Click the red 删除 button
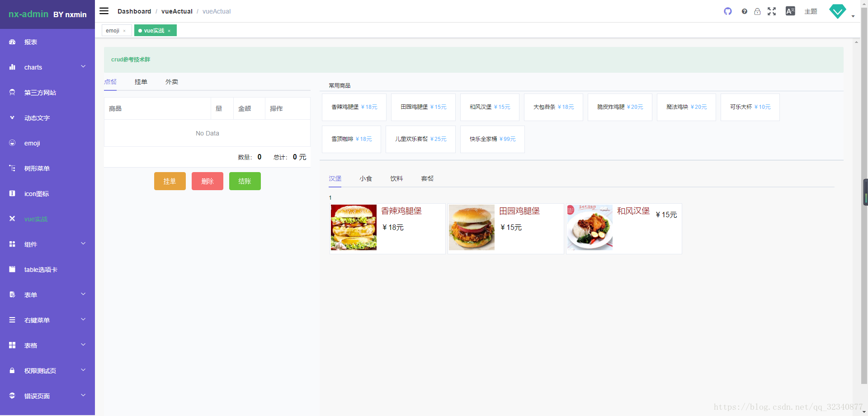This screenshot has width=868, height=416. pos(208,181)
